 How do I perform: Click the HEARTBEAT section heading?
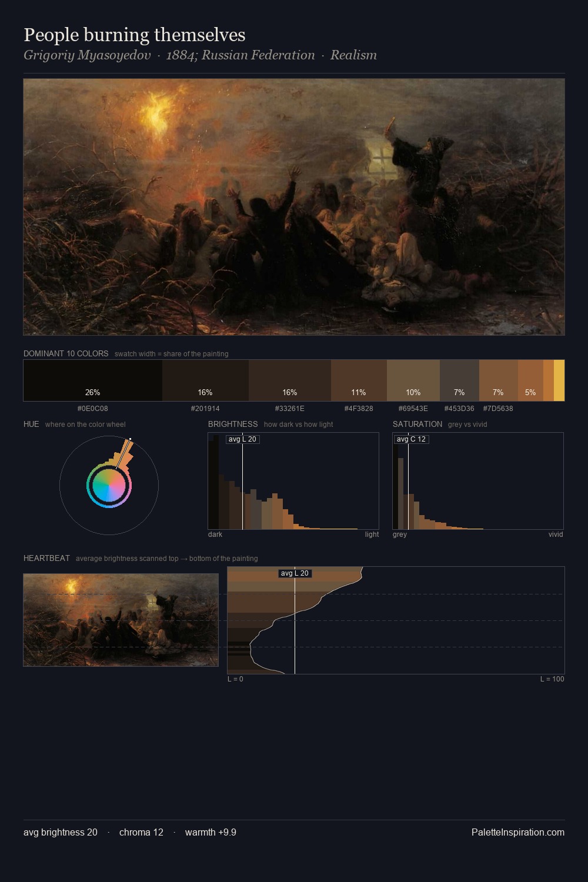coord(46,559)
